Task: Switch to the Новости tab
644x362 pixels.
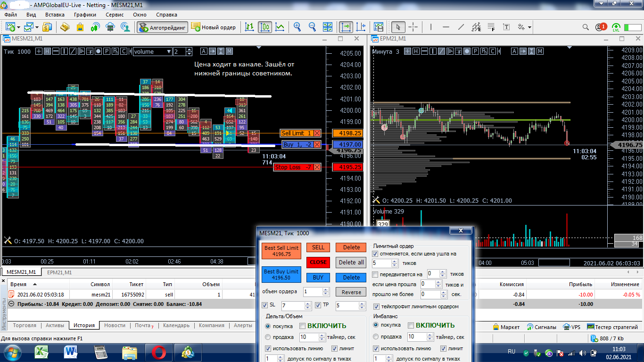Action: (115, 325)
